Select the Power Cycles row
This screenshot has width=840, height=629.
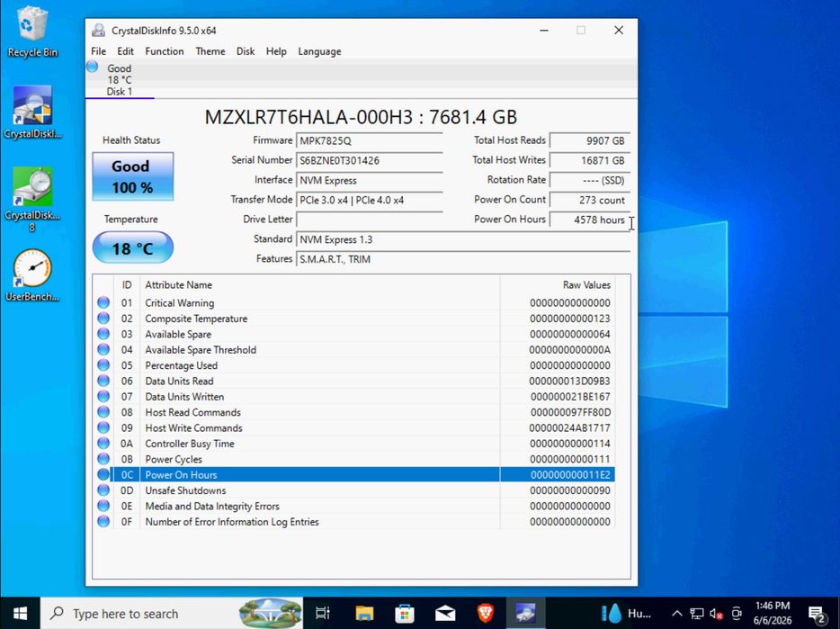point(354,459)
